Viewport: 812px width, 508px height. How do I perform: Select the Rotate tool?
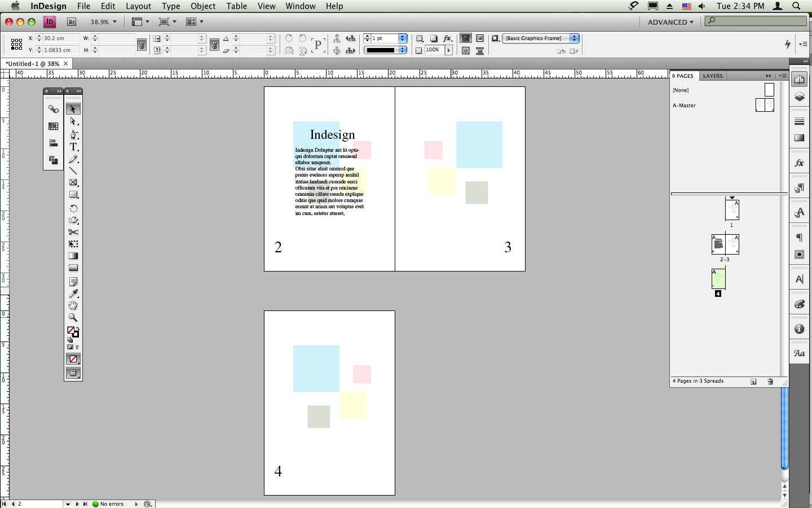click(x=73, y=208)
